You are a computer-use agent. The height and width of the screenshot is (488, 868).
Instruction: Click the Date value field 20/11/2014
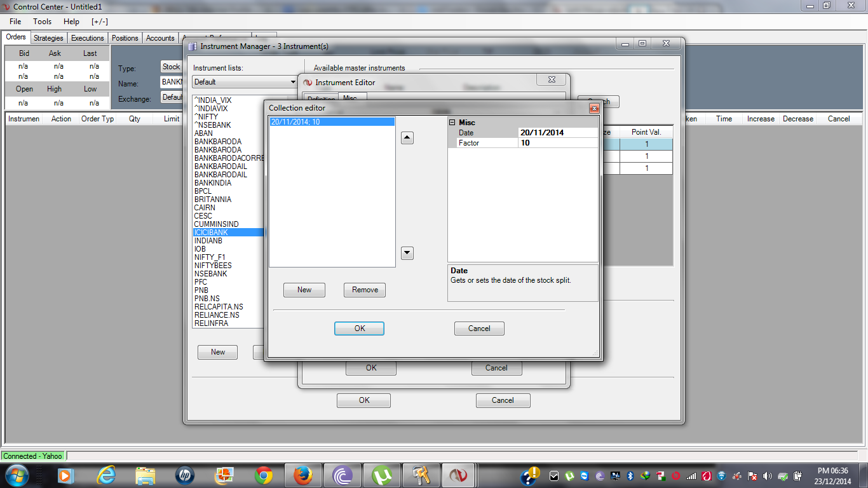point(558,133)
